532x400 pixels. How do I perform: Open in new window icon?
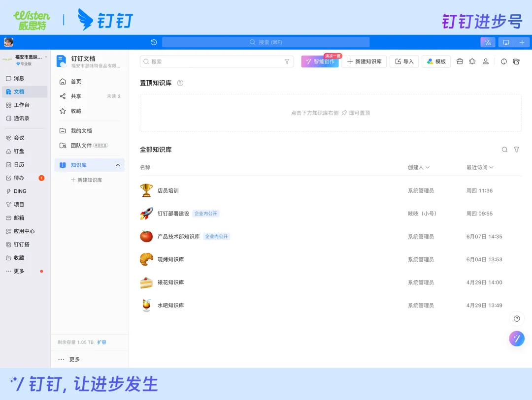click(x=516, y=62)
